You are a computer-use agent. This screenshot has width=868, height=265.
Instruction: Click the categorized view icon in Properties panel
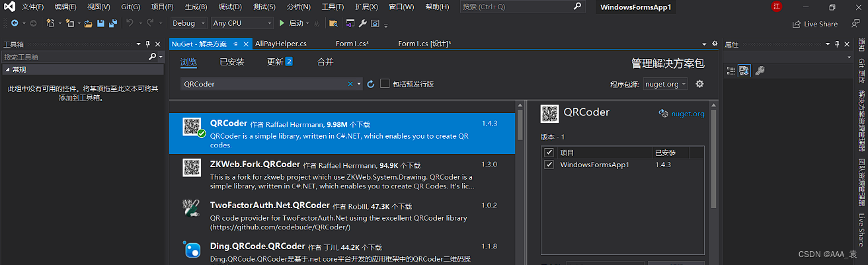click(731, 70)
